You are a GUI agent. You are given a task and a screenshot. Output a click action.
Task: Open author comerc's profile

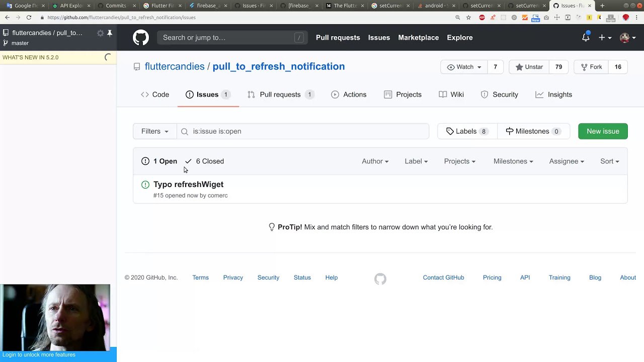pos(217,196)
